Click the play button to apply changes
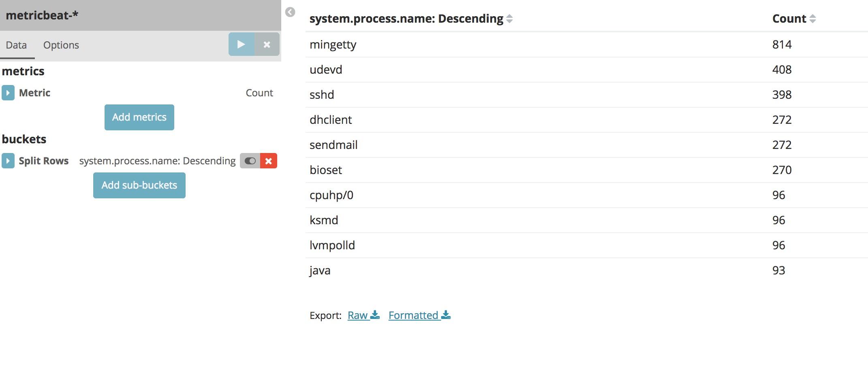The image size is (868, 374). [x=241, y=44]
